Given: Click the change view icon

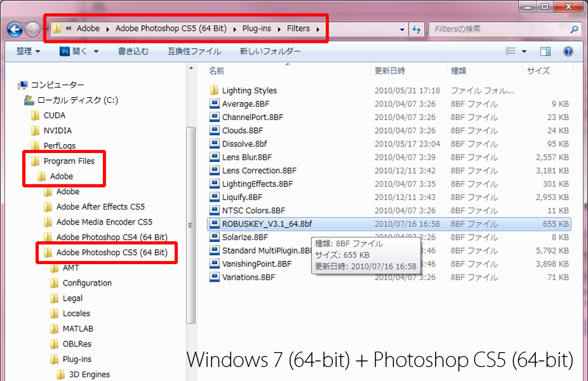Looking at the screenshot, I should pos(510,51).
